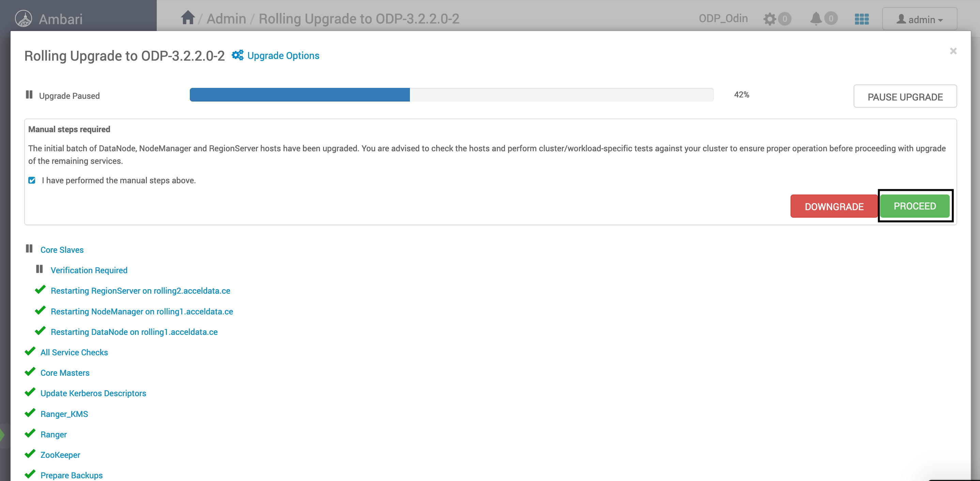Click the checkmark beside ZooKeeper
The width and height of the screenshot is (980, 481).
[30, 454]
